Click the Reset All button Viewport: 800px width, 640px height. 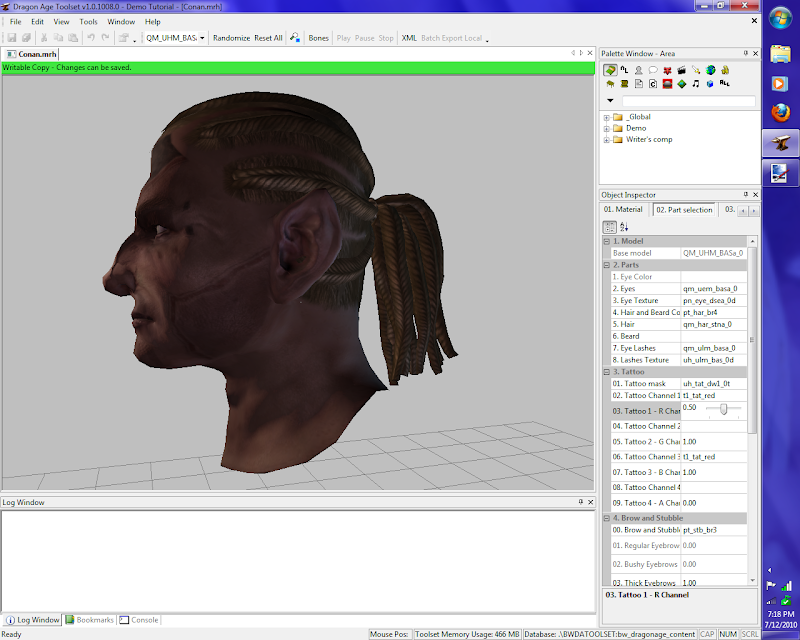coord(268,38)
